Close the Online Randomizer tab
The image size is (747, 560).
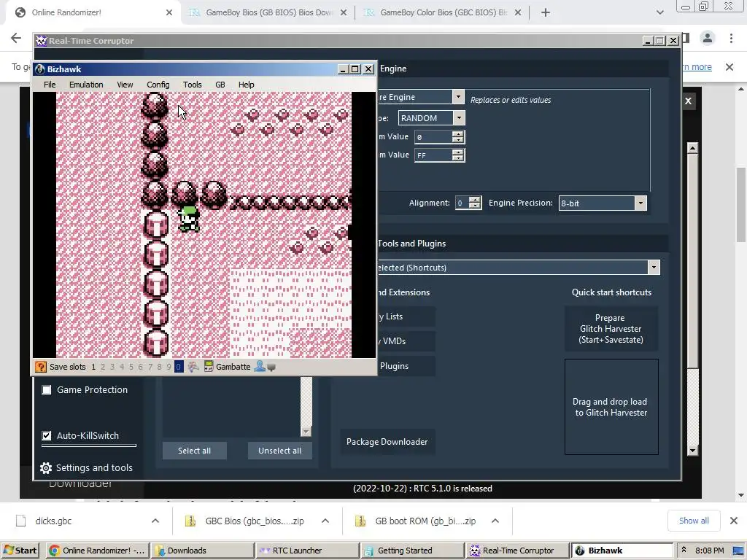click(x=169, y=12)
